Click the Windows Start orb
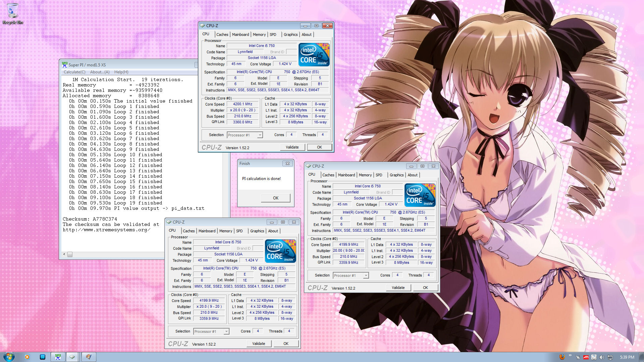The image size is (644, 362). point(9,357)
